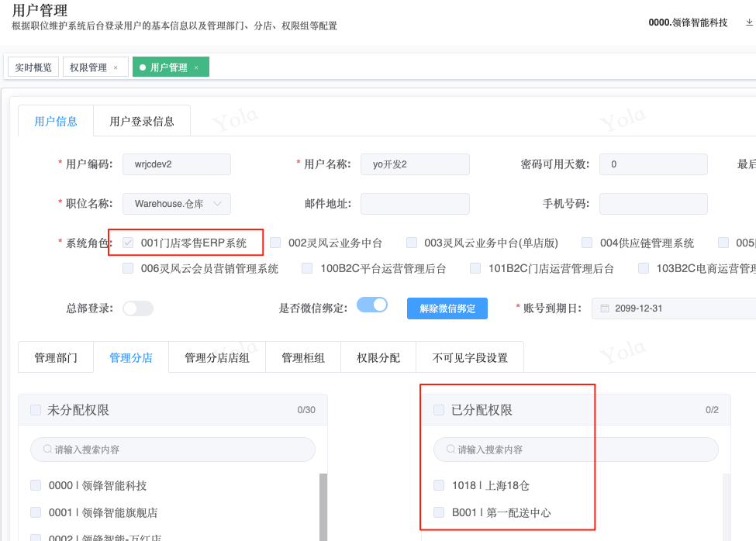Check the 006灵凤云会员营销管理系统 role
The image size is (756, 541).
click(128, 268)
